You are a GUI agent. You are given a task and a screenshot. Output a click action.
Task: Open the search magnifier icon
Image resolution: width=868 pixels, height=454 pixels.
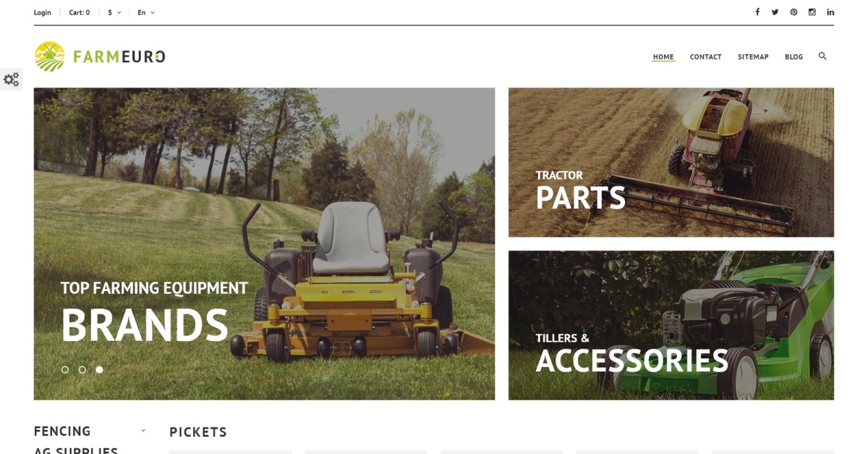822,56
